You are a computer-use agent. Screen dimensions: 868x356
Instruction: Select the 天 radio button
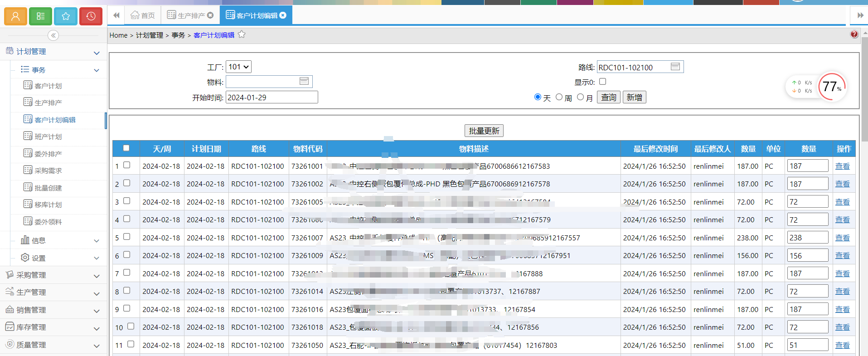click(x=538, y=97)
